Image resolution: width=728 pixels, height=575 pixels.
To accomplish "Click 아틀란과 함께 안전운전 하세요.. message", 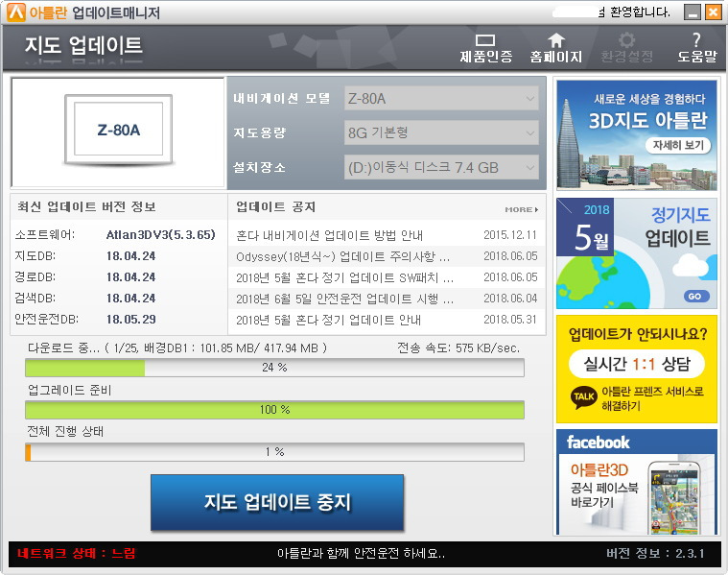I will [362, 553].
